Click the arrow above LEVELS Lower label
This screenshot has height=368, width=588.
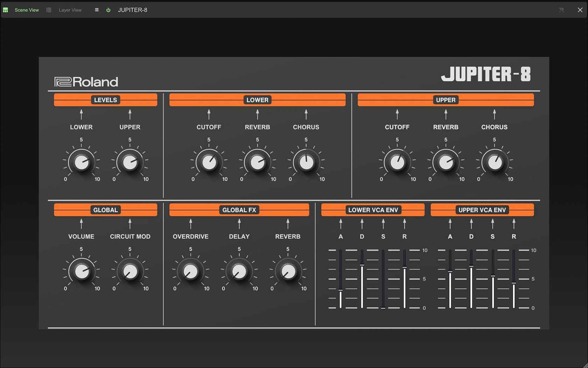pyautogui.click(x=81, y=114)
